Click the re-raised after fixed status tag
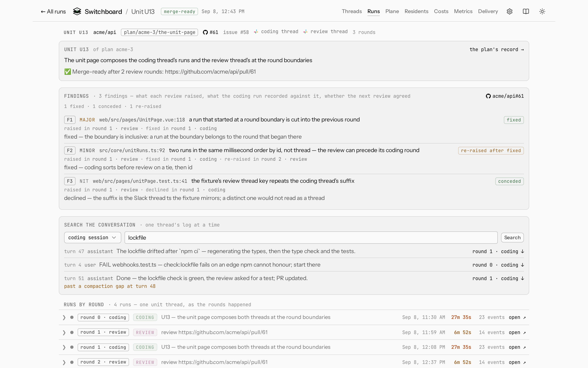This screenshot has width=588, height=368. coord(491,151)
